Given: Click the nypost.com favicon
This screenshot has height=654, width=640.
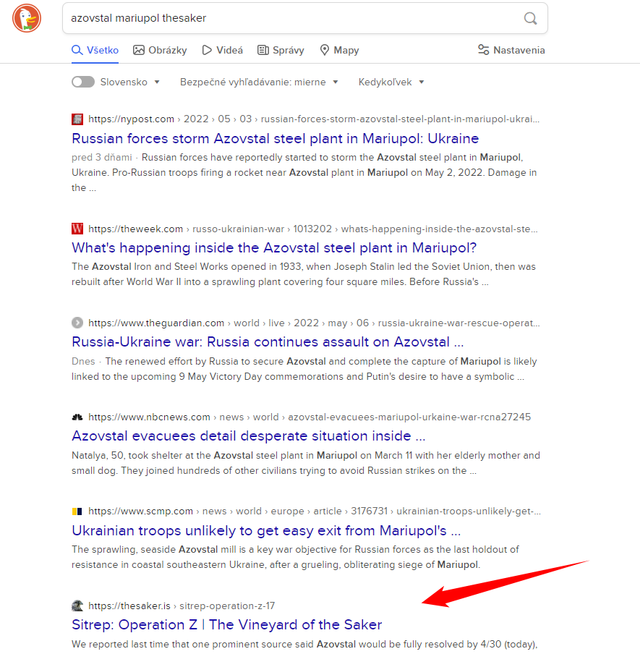Looking at the screenshot, I should (x=77, y=119).
